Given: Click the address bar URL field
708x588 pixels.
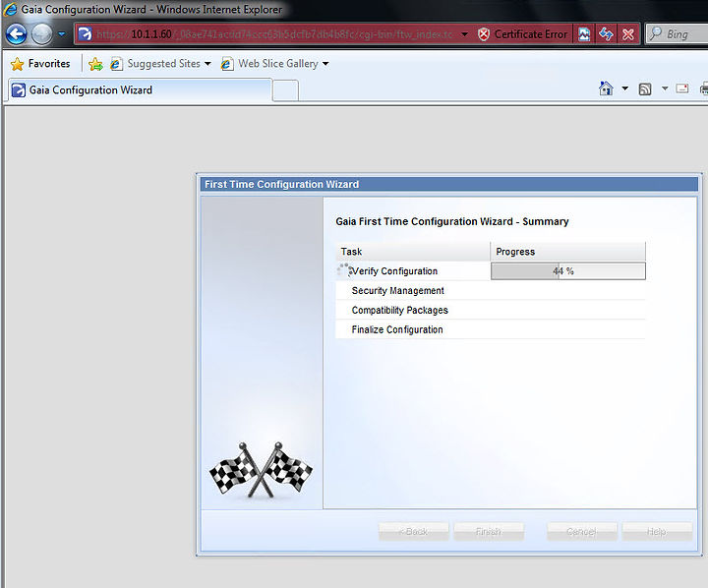Looking at the screenshot, I should [x=274, y=34].
